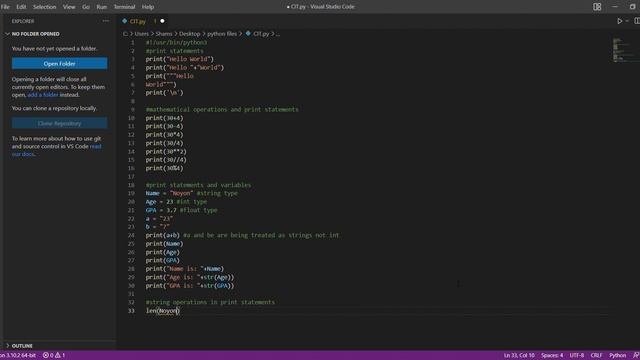Click the Open Folder button
The height and width of the screenshot is (360, 640).
pyautogui.click(x=60, y=64)
